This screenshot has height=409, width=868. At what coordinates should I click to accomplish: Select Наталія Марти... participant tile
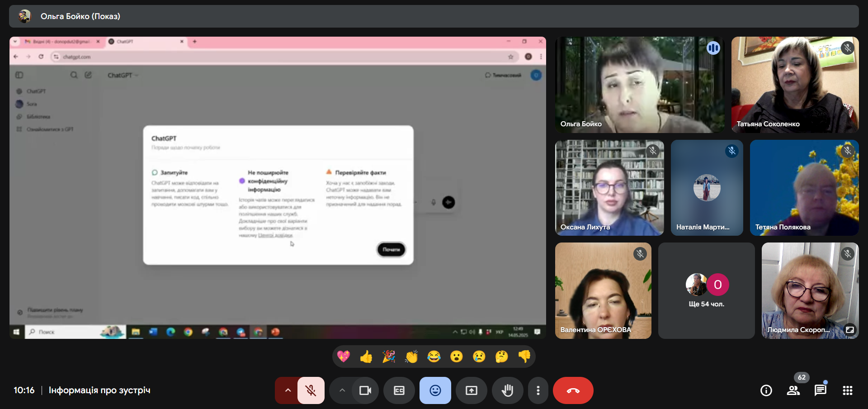click(707, 188)
